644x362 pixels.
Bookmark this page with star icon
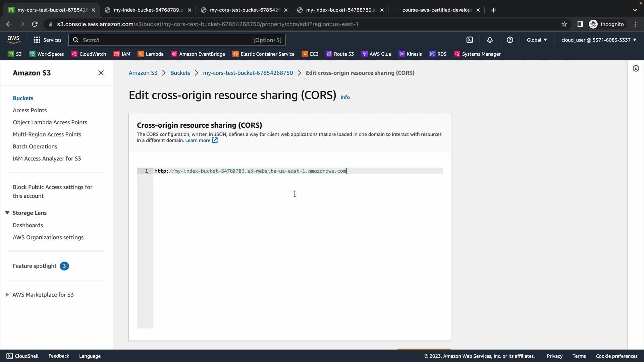pyautogui.click(x=564, y=24)
